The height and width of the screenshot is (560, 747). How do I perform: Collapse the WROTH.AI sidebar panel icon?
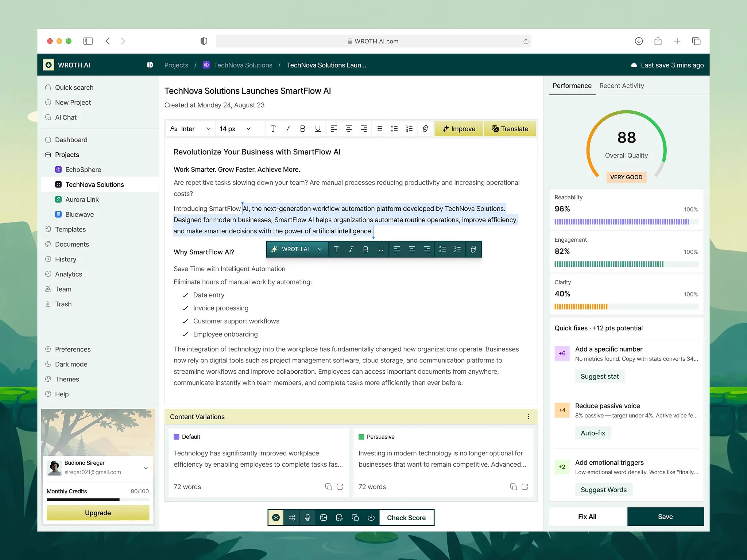(x=150, y=65)
